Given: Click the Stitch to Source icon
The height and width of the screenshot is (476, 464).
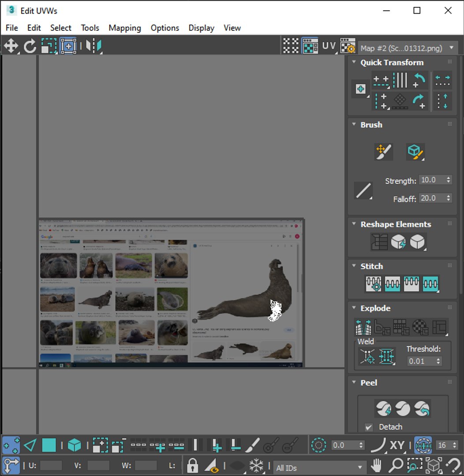Looking at the screenshot, I should 412,284.
